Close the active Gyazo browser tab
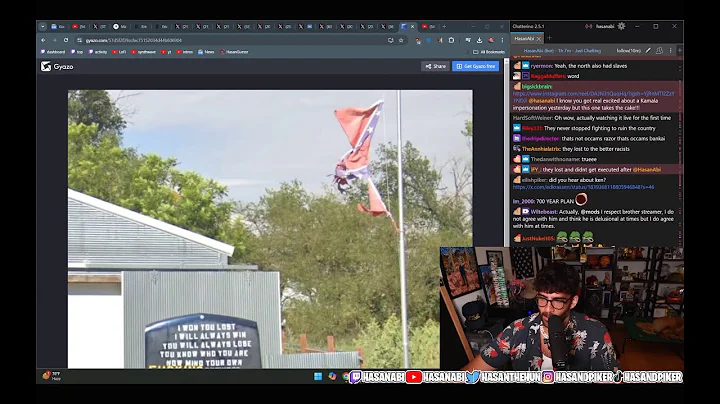This screenshot has width=720, height=404. click(x=412, y=27)
